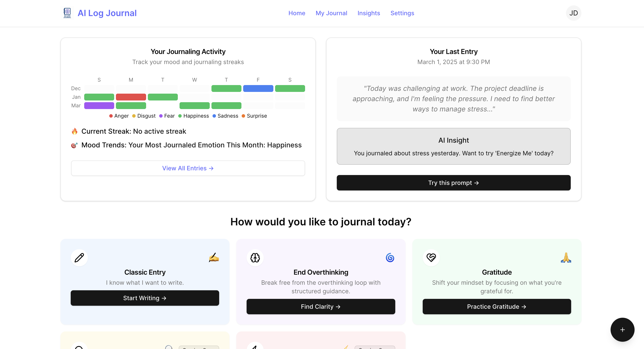Open the Settings page
This screenshot has height=349, width=644.
tap(402, 13)
